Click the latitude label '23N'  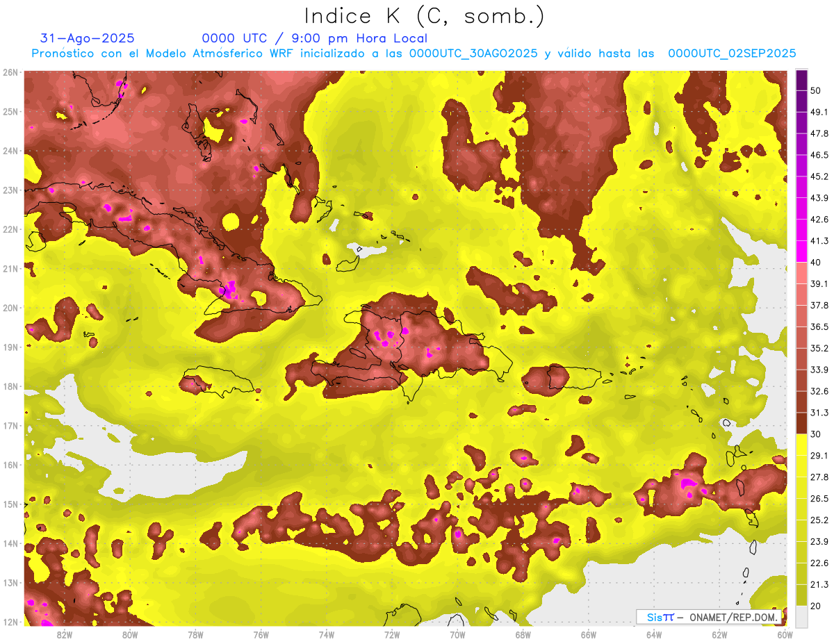click(x=11, y=190)
